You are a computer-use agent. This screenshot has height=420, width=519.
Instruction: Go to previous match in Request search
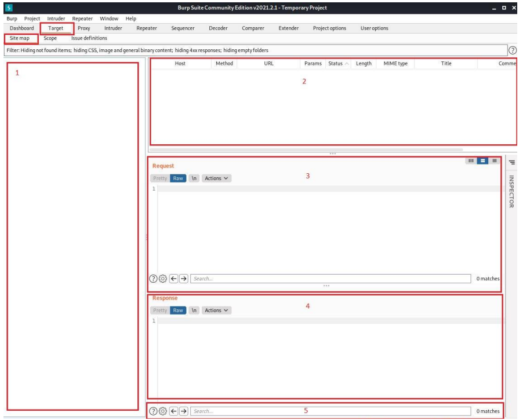(174, 279)
